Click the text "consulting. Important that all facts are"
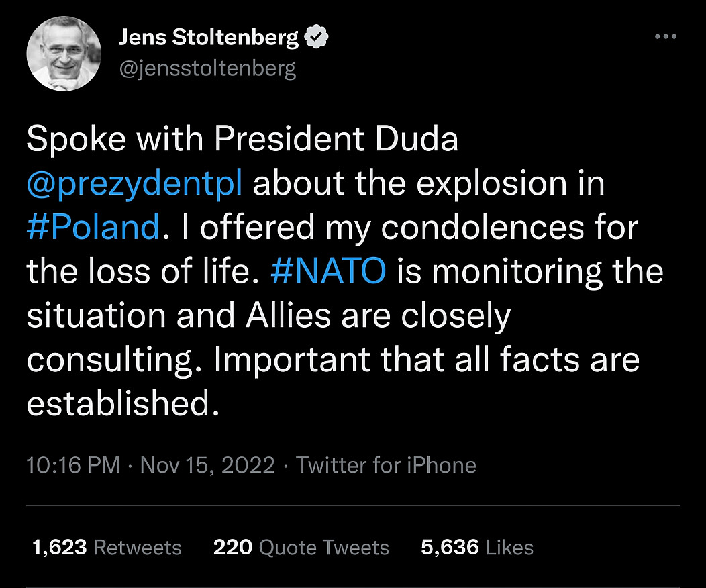 point(333,360)
